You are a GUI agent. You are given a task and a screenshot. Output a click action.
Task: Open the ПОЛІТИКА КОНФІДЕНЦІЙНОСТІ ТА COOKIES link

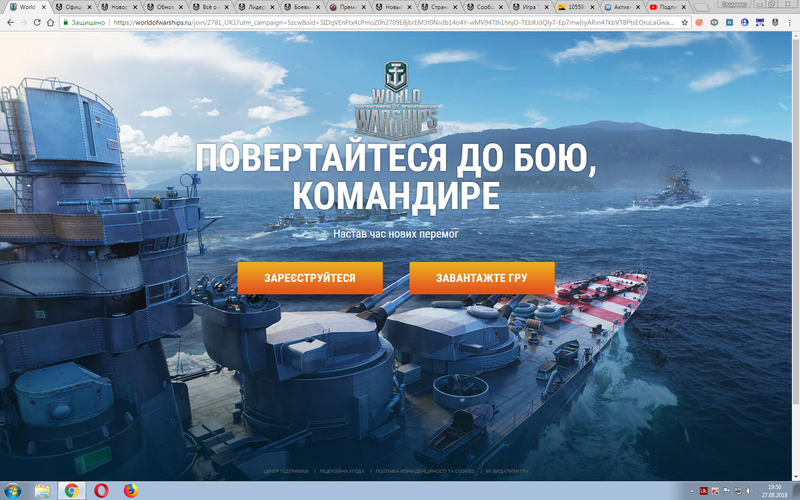click(x=425, y=471)
